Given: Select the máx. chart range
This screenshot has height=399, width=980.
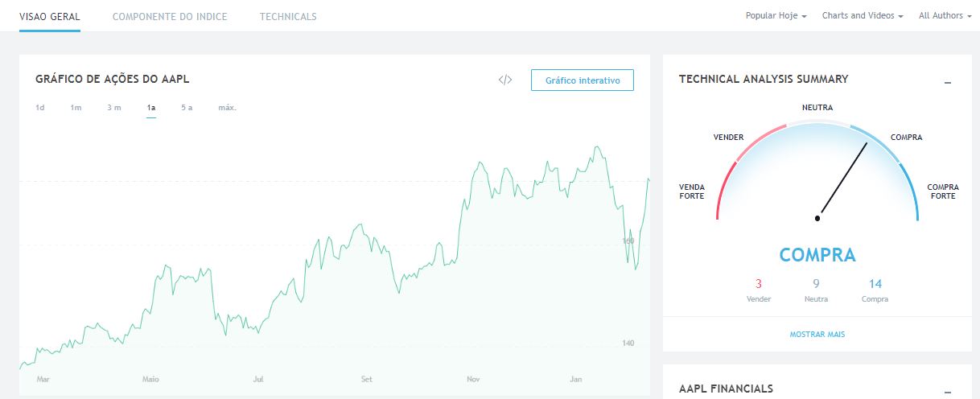Looking at the screenshot, I should pos(227,107).
